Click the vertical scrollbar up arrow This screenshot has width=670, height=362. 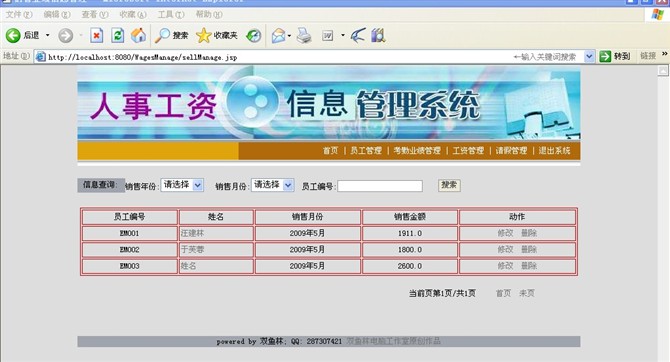(663, 71)
